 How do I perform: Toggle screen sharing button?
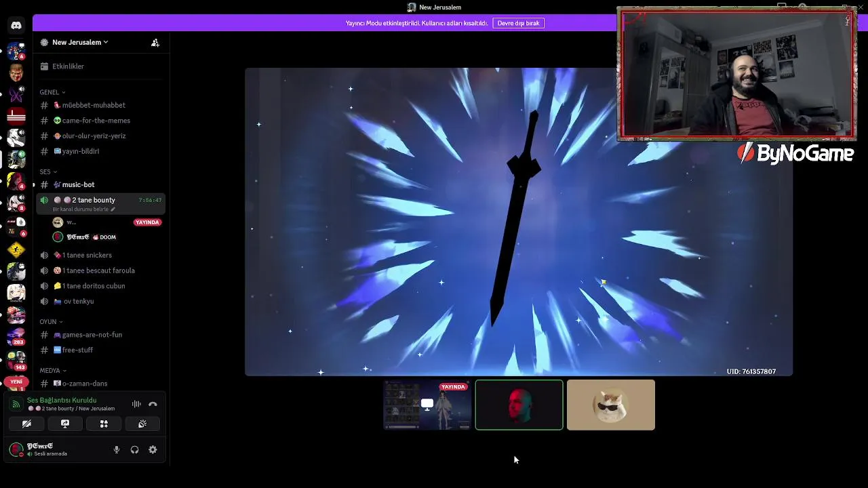click(x=65, y=424)
